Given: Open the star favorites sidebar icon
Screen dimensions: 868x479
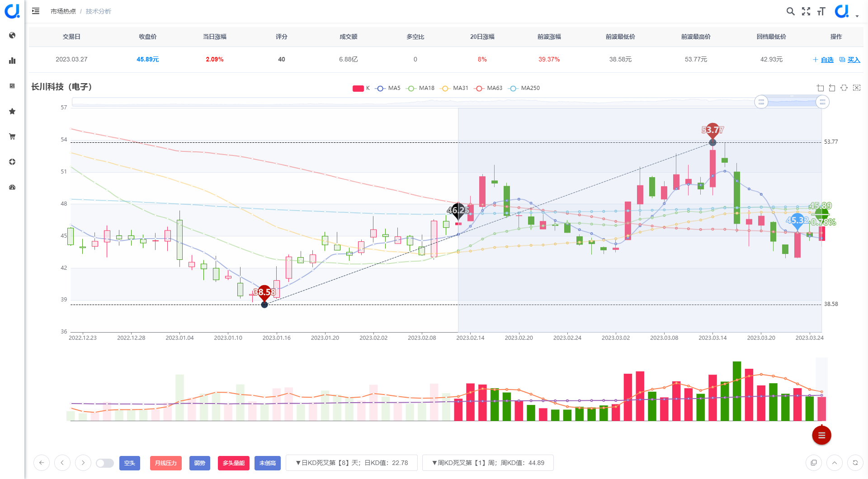Looking at the screenshot, I should click(12, 111).
